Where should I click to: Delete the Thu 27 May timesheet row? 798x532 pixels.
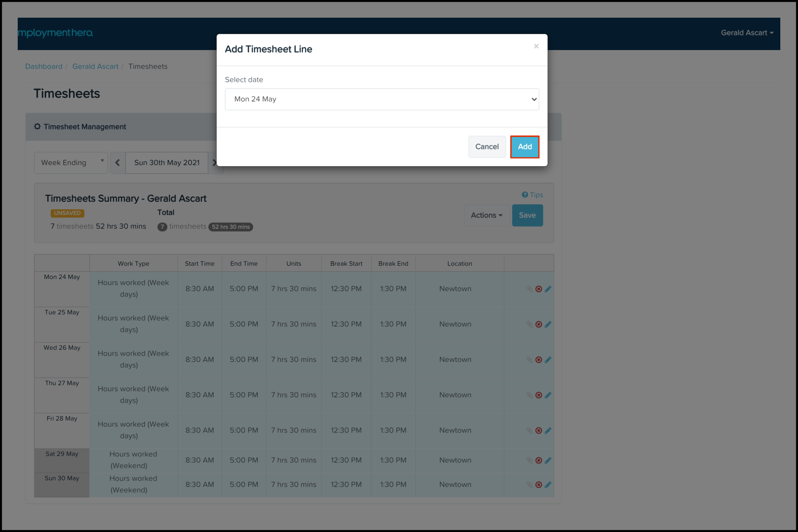[538, 395]
